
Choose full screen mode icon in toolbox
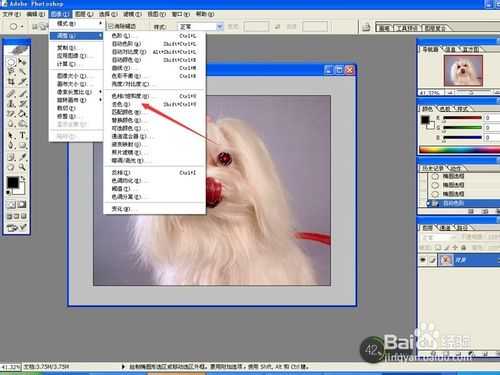(24, 216)
